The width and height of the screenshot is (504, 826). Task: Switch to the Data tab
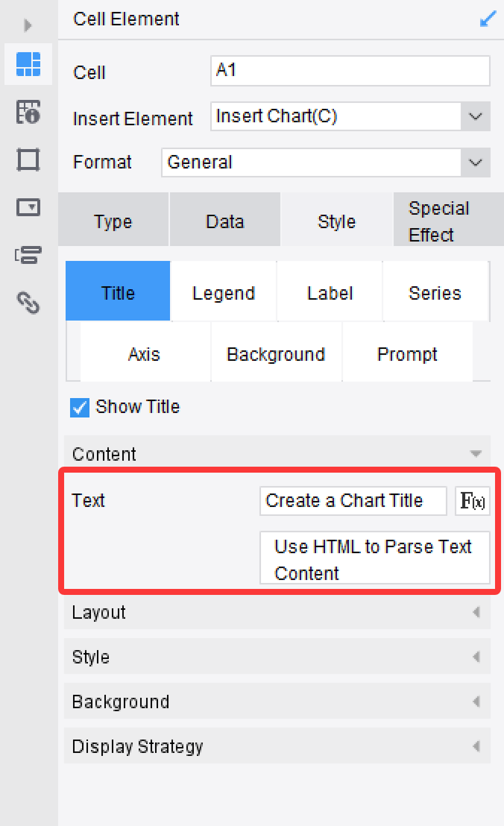point(225,221)
